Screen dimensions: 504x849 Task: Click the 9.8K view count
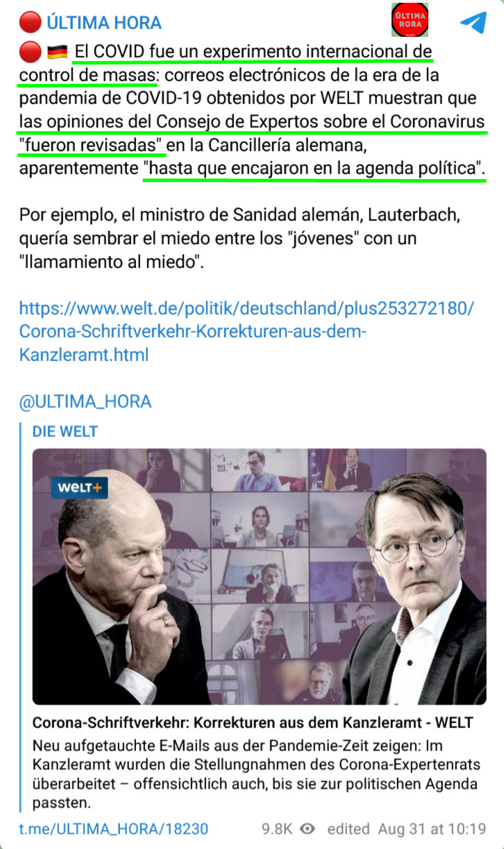point(278,829)
